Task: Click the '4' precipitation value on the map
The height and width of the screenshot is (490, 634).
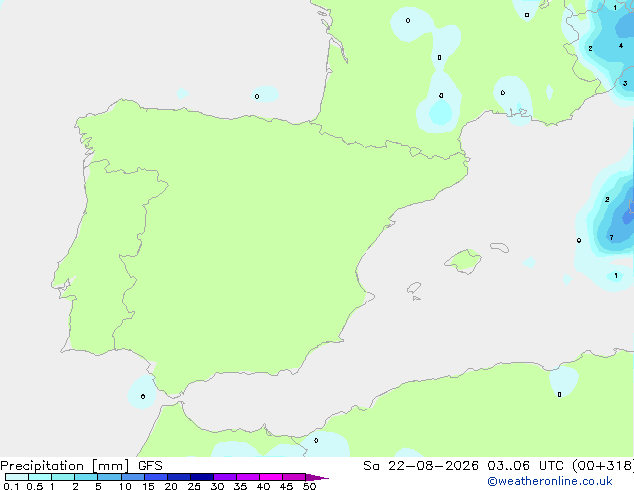Action: click(x=621, y=46)
